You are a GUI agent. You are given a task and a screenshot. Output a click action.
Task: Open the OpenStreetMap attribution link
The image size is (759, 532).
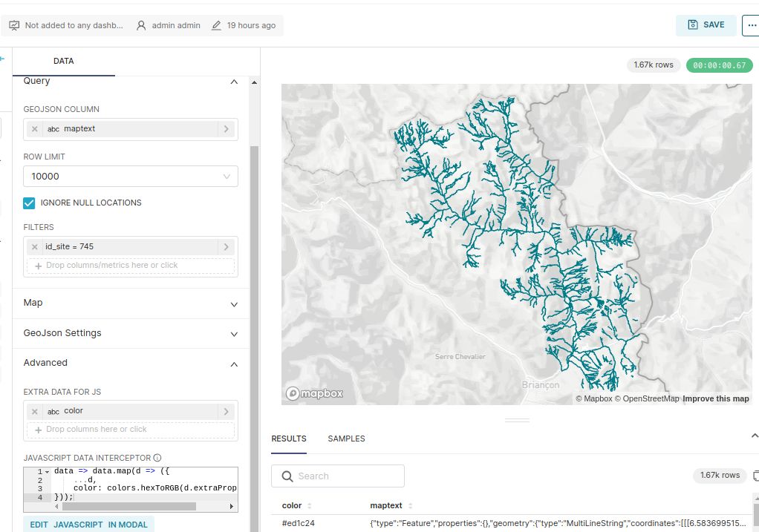click(x=647, y=399)
